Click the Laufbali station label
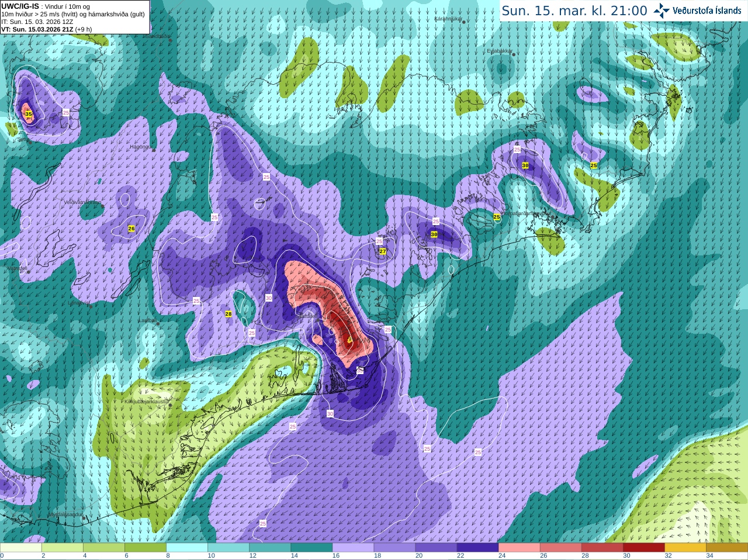 click(147, 320)
